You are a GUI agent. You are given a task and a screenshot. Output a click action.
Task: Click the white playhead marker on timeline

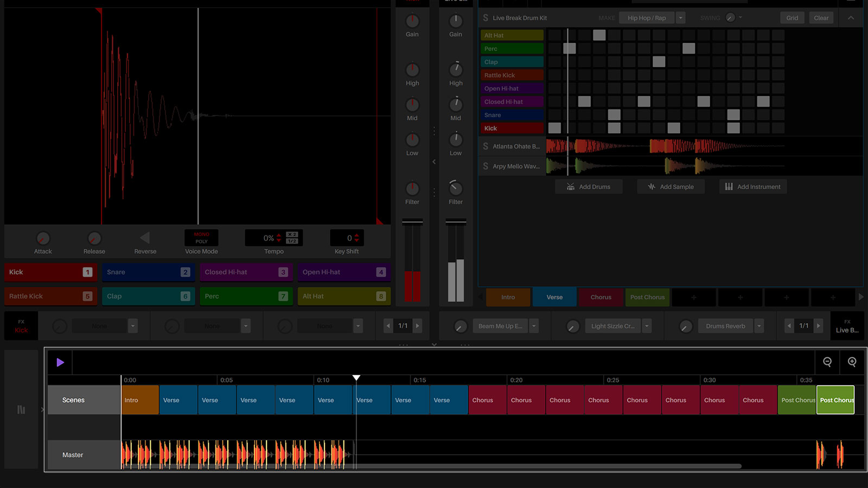click(356, 377)
